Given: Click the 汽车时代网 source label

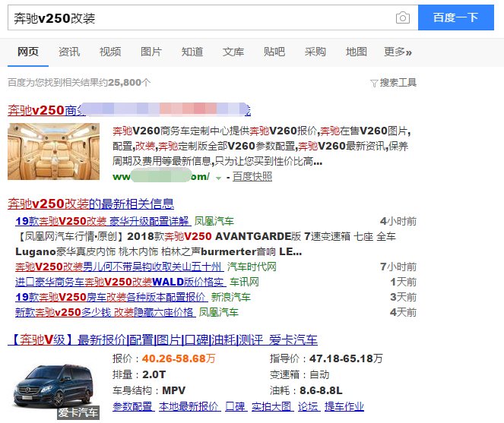Looking at the screenshot, I should [252, 267].
